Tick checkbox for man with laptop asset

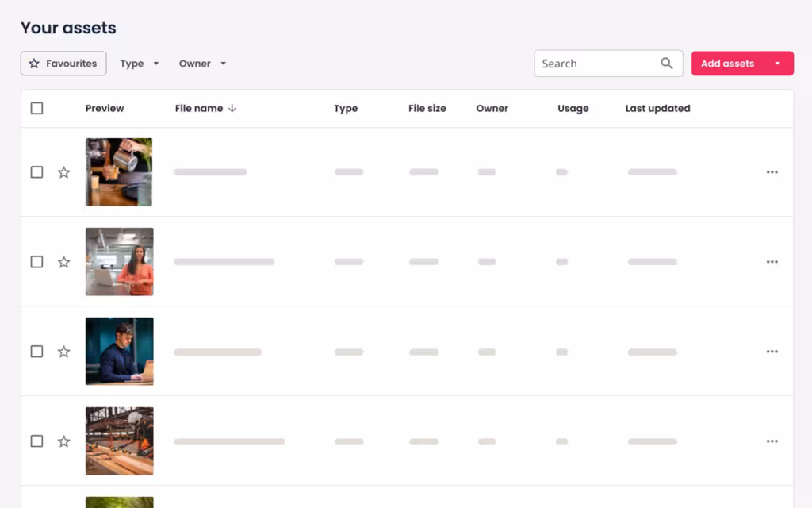point(36,352)
